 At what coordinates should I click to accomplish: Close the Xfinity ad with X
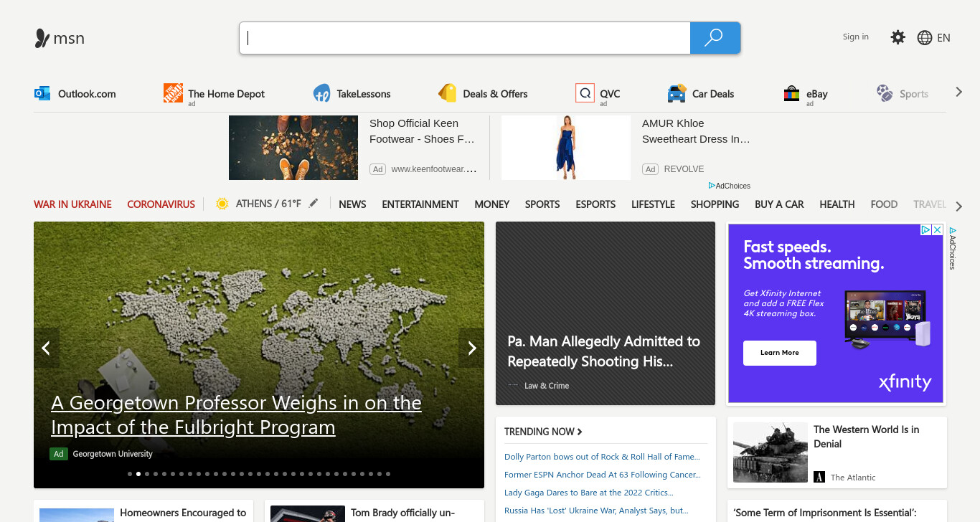click(937, 230)
